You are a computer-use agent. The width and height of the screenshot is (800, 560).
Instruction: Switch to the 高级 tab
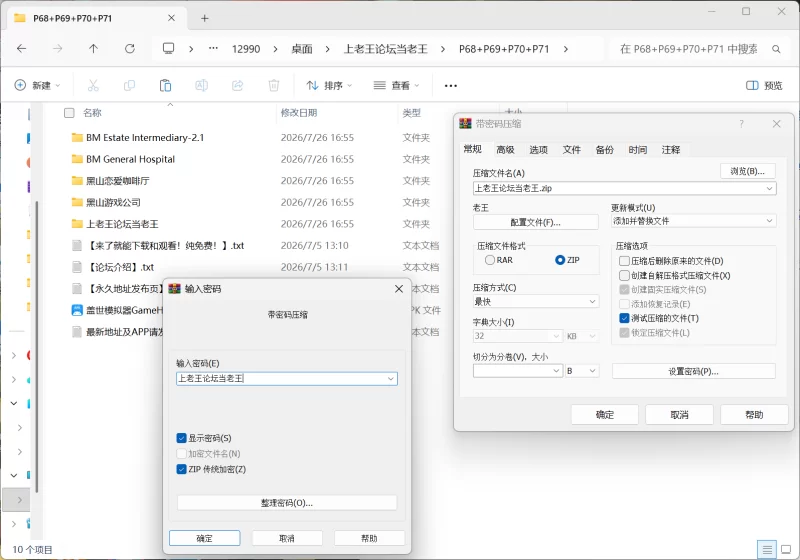tap(505, 149)
